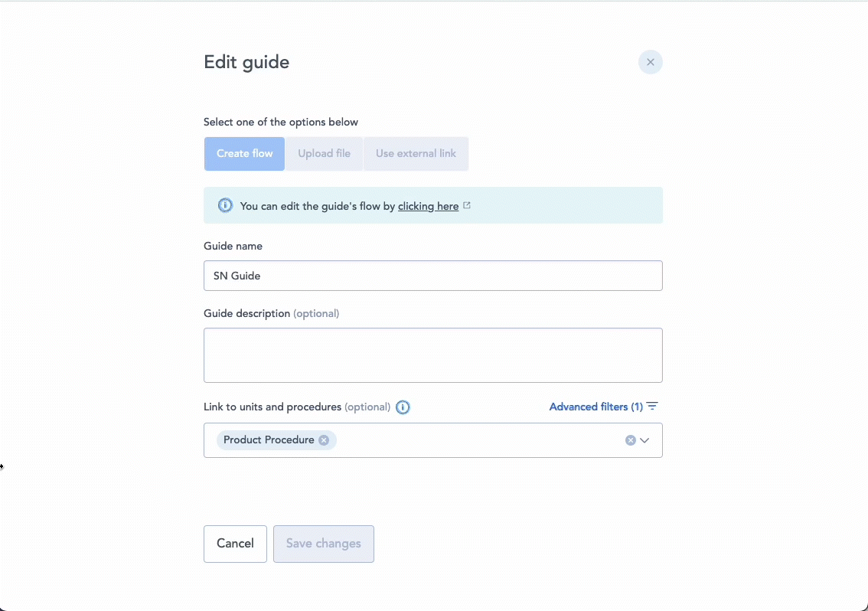
Task: Click the external link icon in the banner
Action: click(467, 206)
